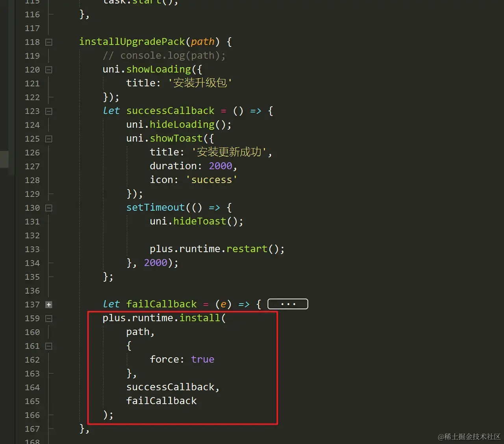Click timeout value 2000 on line 134

point(156,263)
